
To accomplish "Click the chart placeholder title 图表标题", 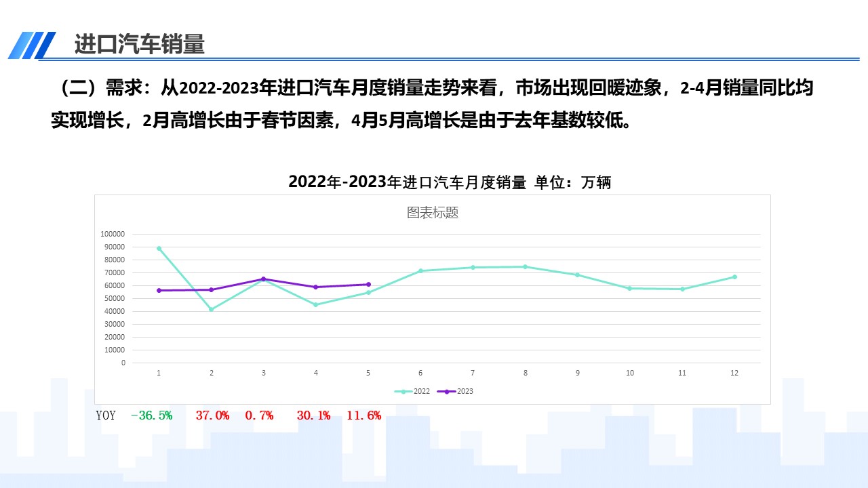I will point(433,212).
